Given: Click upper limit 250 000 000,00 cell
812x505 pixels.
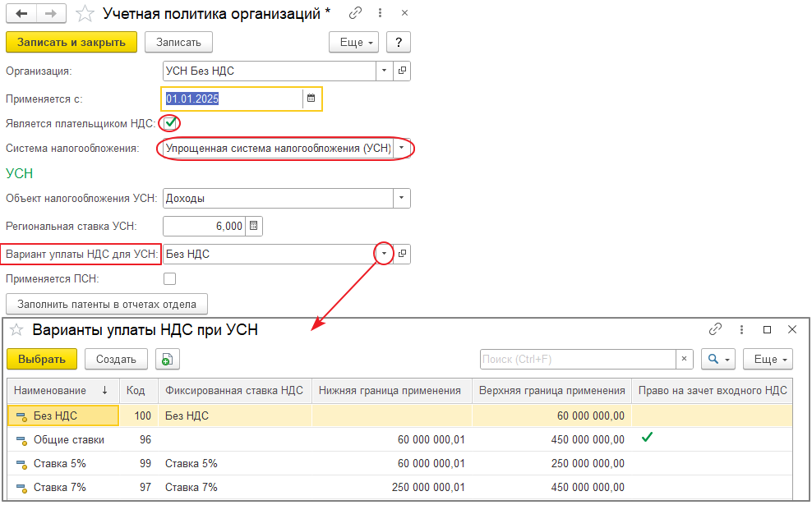Looking at the screenshot, I should pyautogui.click(x=552, y=464).
